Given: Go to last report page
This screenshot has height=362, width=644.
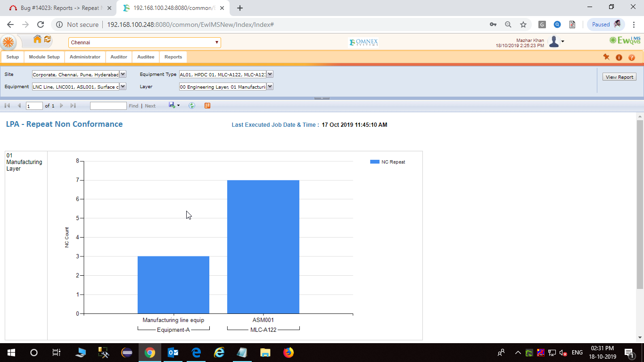Looking at the screenshot, I should tap(73, 106).
